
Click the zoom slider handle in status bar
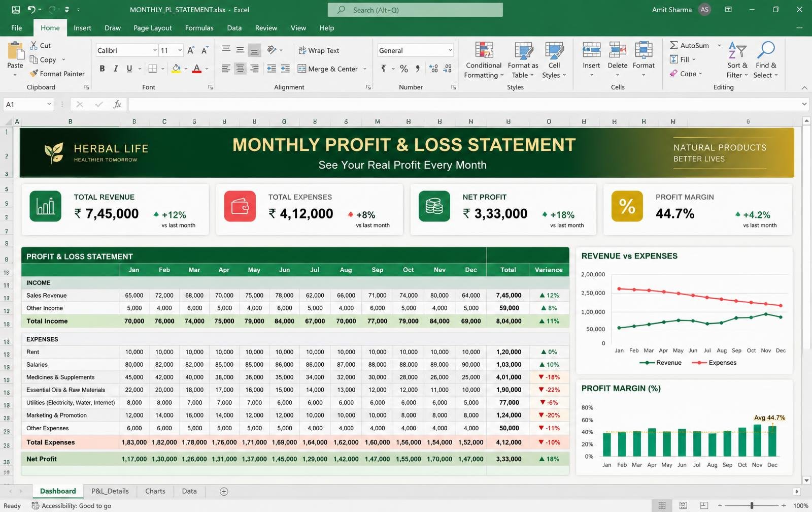(752, 505)
